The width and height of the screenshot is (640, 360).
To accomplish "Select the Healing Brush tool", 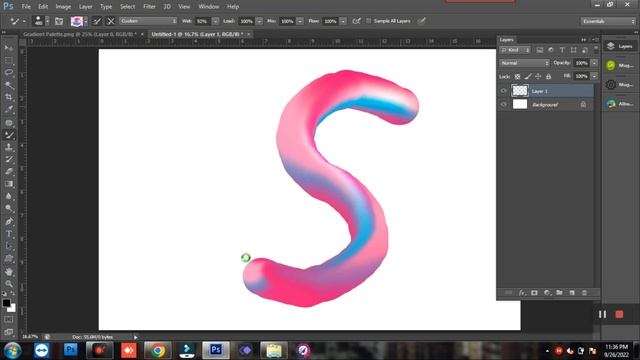I will pyautogui.click(x=9, y=122).
